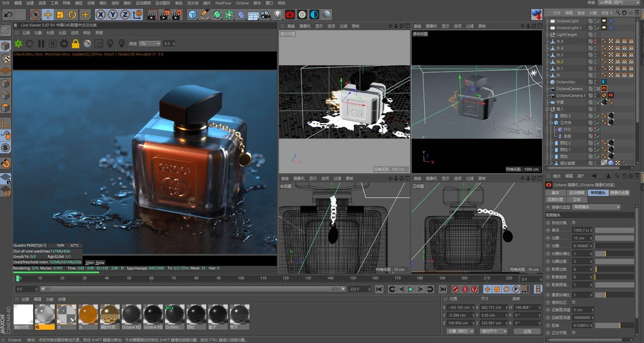Click the 应用 apply button
644x343 pixels.
(x=527, y=331)
